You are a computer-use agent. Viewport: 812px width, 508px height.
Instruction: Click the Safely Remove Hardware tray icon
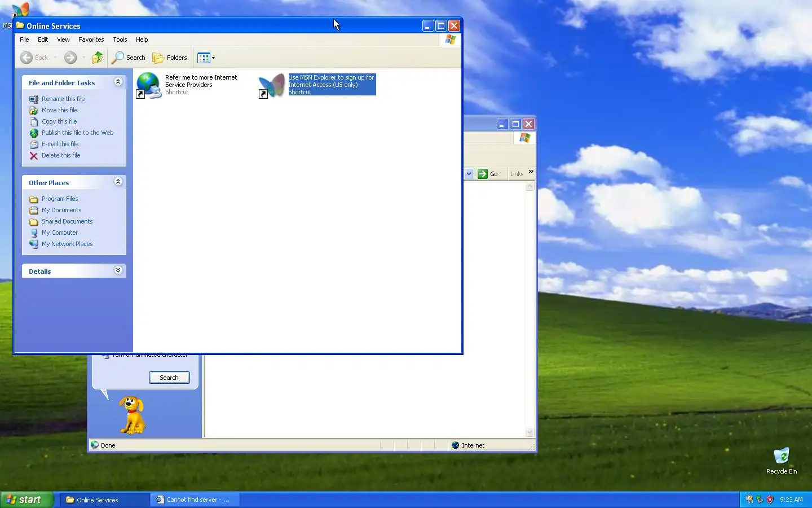(x=760, y=500)
